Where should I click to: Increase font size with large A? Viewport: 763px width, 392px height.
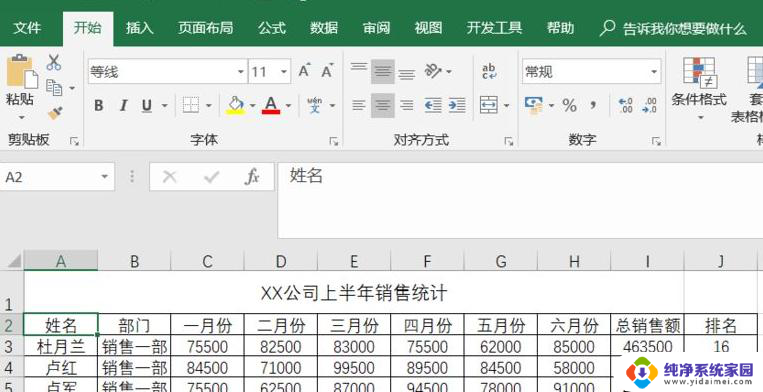pos(305,71)
